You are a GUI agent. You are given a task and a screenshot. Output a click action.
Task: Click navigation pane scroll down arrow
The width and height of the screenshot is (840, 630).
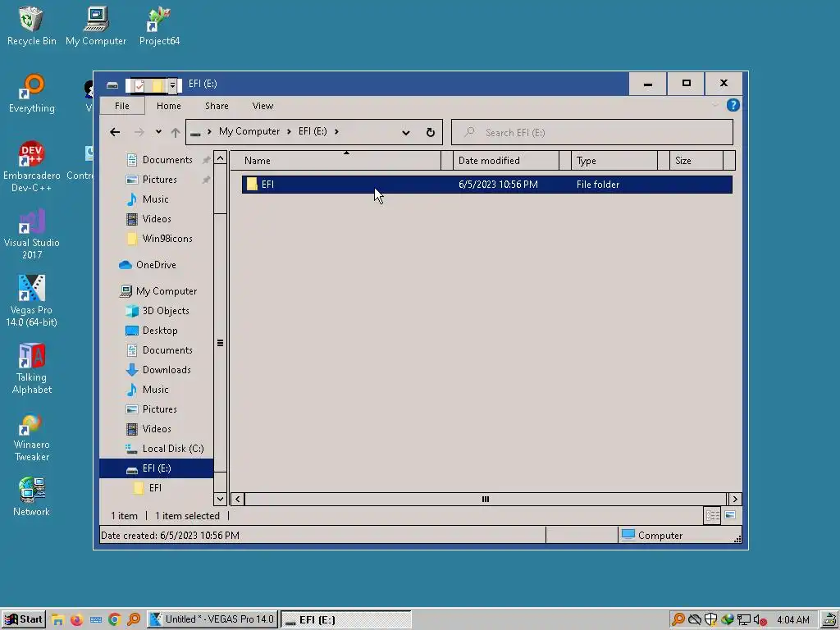(220, 499)
